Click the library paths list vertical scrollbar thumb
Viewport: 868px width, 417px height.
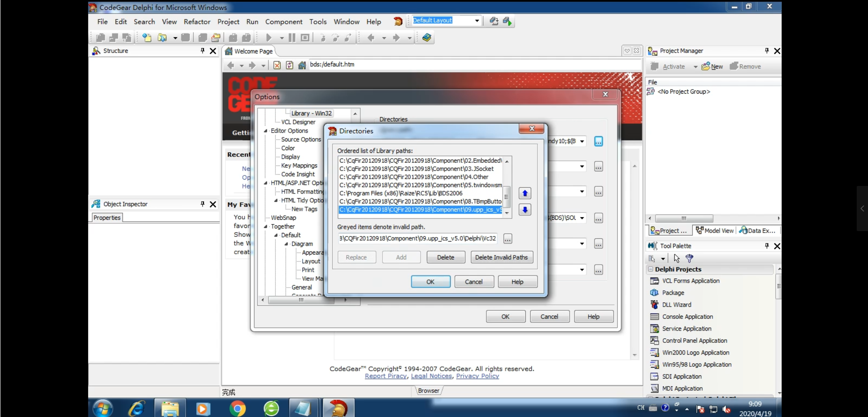click(507, 197)
